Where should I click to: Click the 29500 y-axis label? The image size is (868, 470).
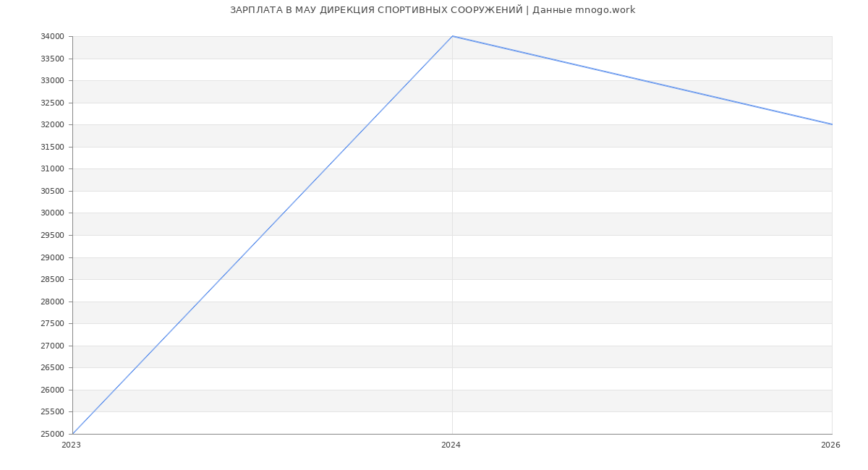point(52,235)
